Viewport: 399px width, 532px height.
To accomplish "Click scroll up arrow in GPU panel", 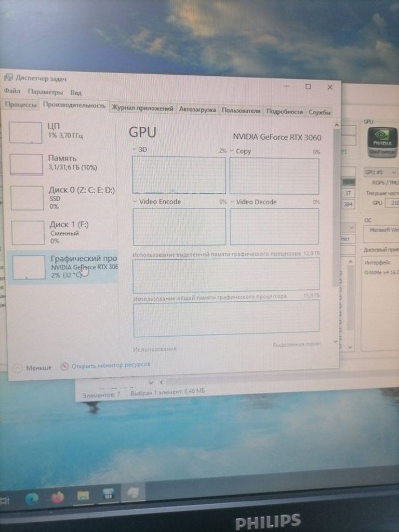I will tap(336, 125).
